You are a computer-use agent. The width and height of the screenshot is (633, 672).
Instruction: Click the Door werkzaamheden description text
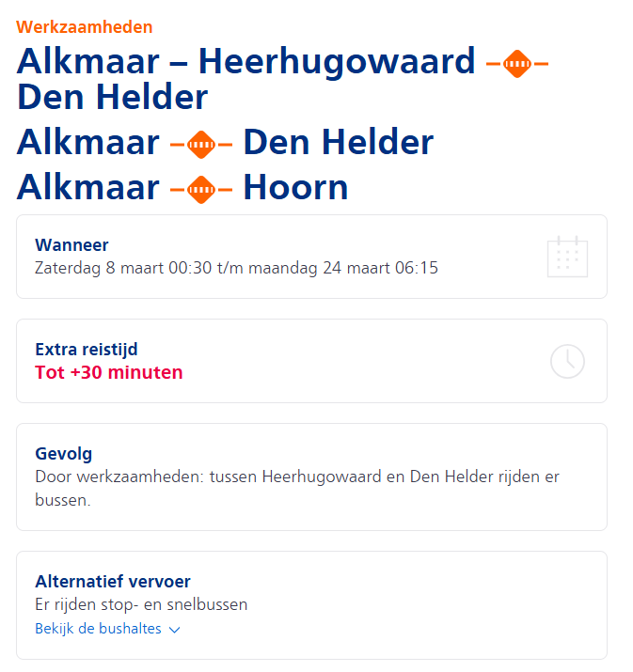tap(297, 477)
